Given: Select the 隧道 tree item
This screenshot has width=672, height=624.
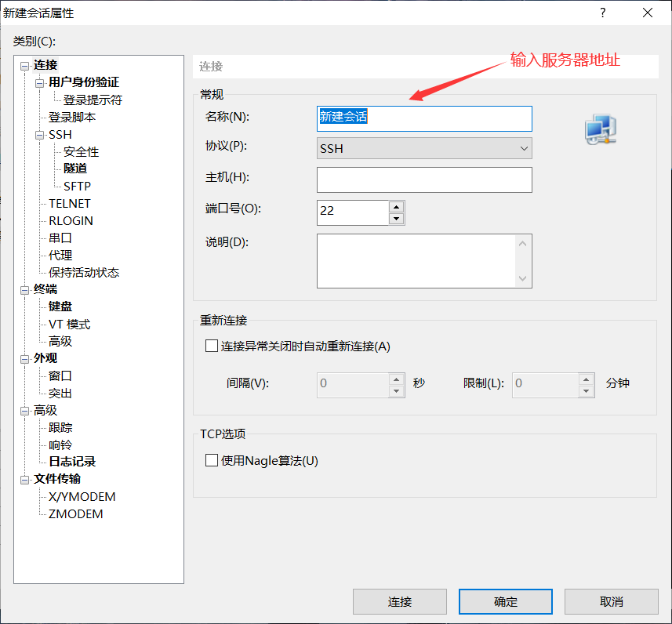Looking at the screenshot, I should (75, 169).
